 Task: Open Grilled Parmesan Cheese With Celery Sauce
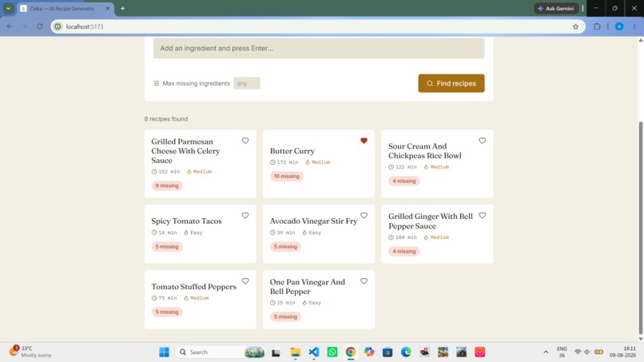coord(185,151)
